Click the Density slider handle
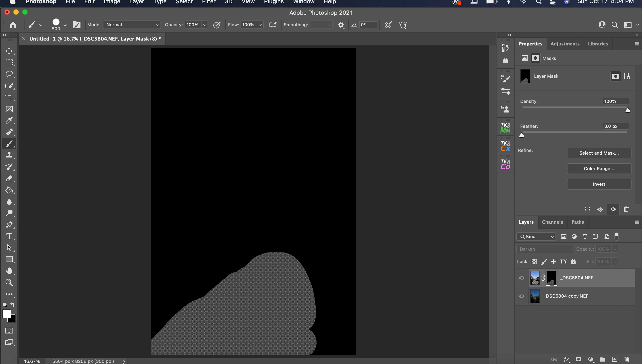Screen dimensions: 642x364 click(628, 110)
